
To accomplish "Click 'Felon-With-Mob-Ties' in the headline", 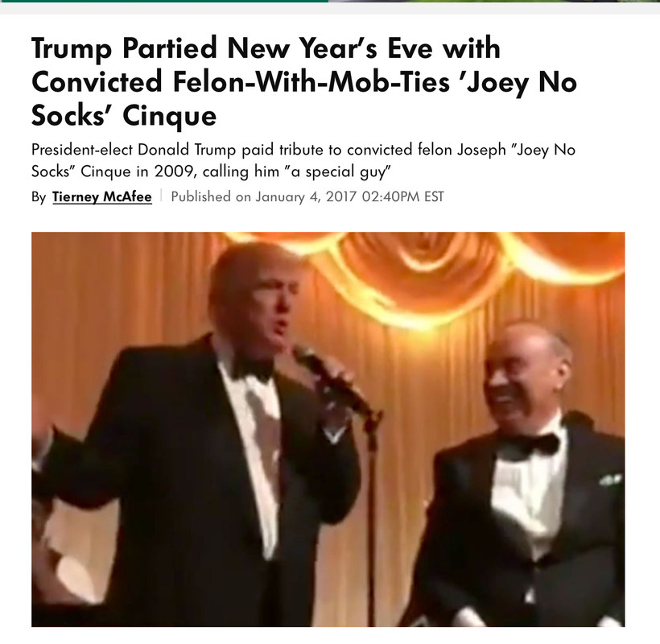I will click(x=311, y=81).
